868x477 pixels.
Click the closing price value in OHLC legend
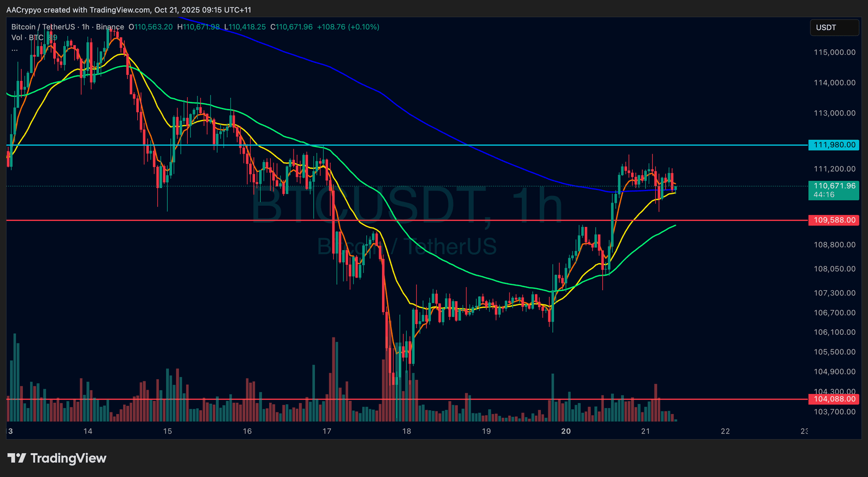(x=294, y=27)
